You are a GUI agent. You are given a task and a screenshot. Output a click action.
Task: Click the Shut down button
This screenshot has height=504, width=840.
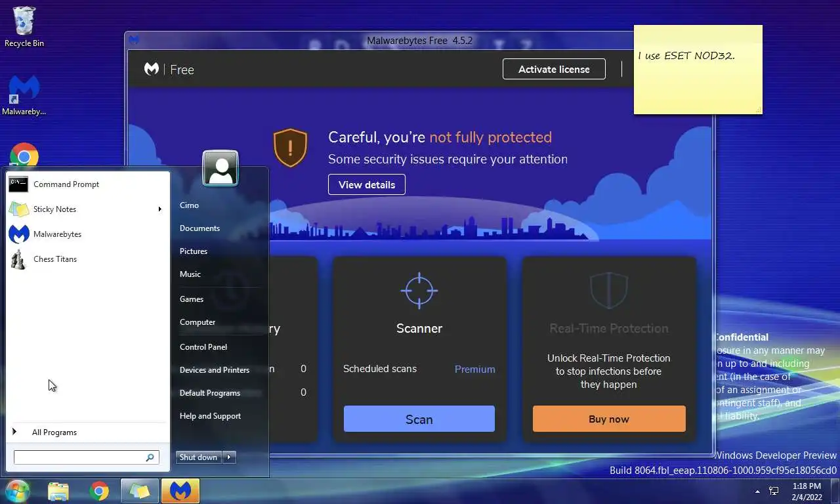[x=199, y=457]
